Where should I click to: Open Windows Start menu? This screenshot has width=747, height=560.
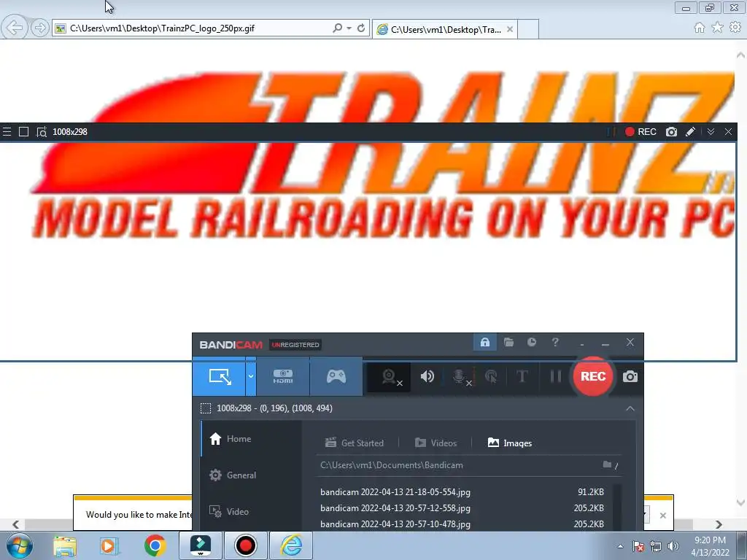[19, 545]
